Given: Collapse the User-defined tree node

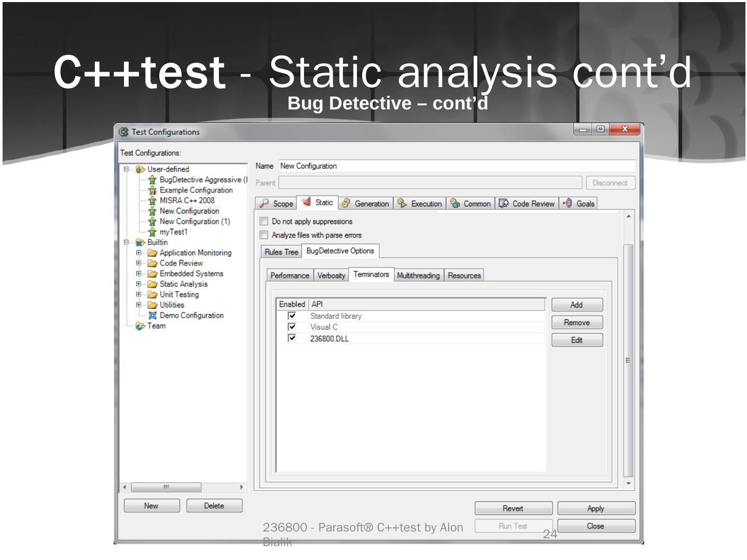Looking at the screenshot, I should (x=127, y=169).
